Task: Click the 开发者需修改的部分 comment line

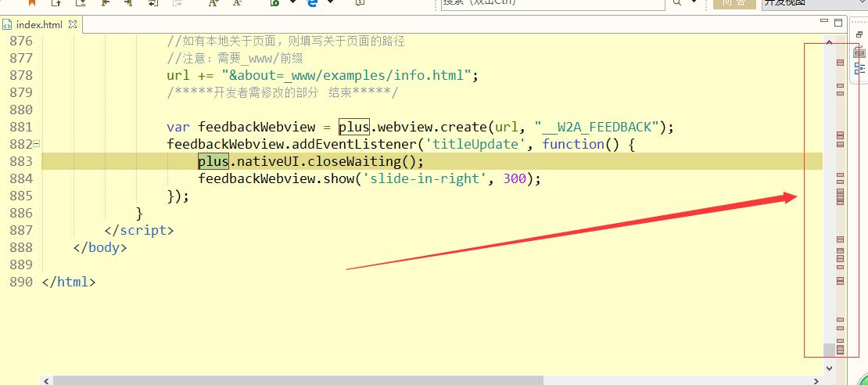Action: [282, 92]
